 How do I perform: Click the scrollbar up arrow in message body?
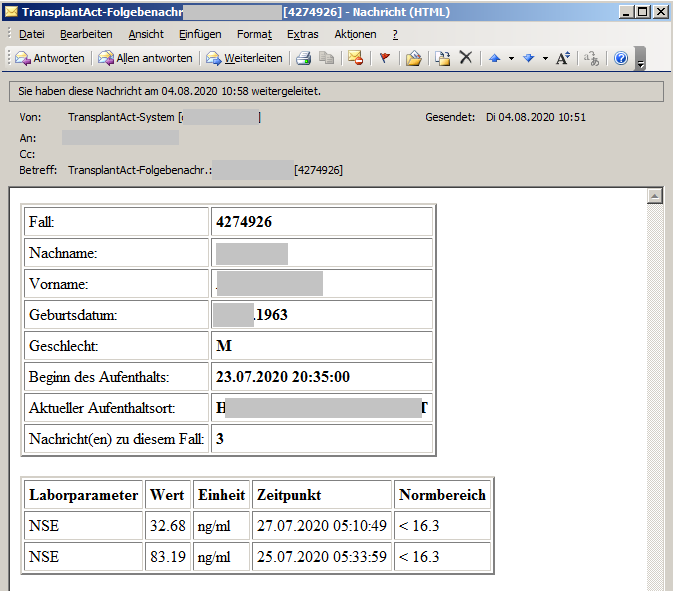(654, 195)
